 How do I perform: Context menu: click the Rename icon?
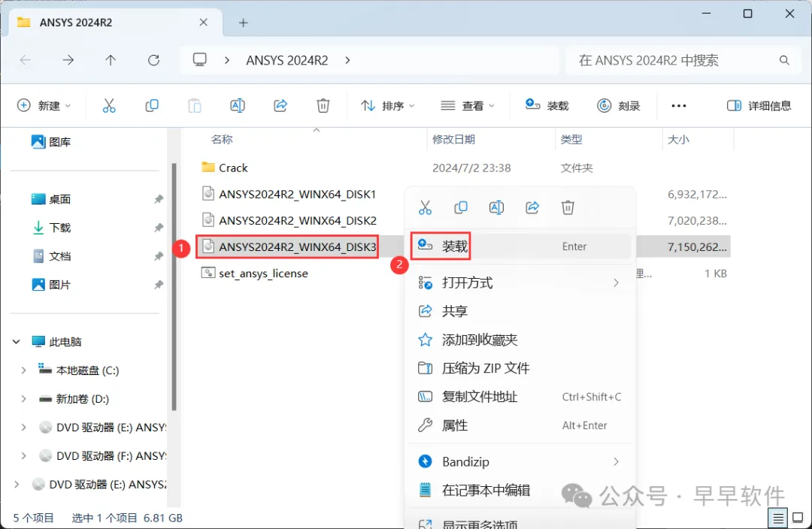tap(497, 207)
